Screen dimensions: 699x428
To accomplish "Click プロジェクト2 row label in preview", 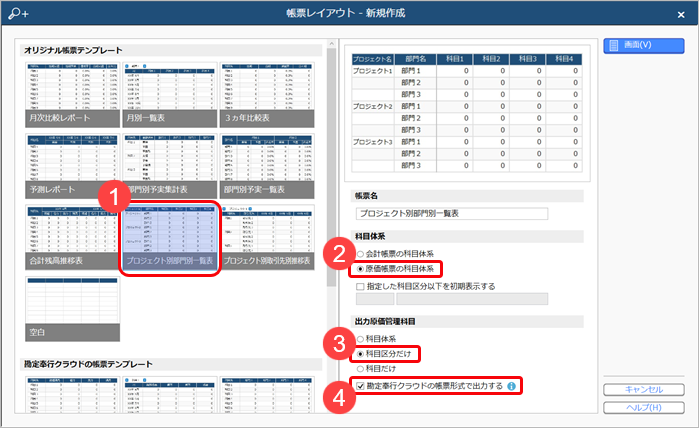I will 373,107.
